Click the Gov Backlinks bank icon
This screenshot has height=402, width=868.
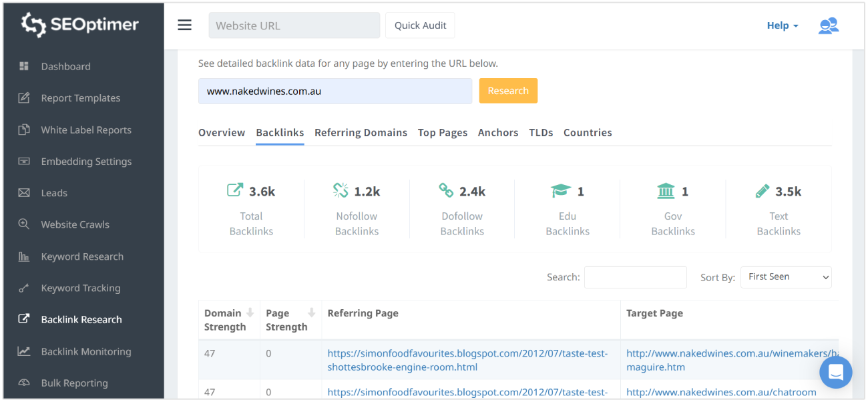tap(666, 190)
